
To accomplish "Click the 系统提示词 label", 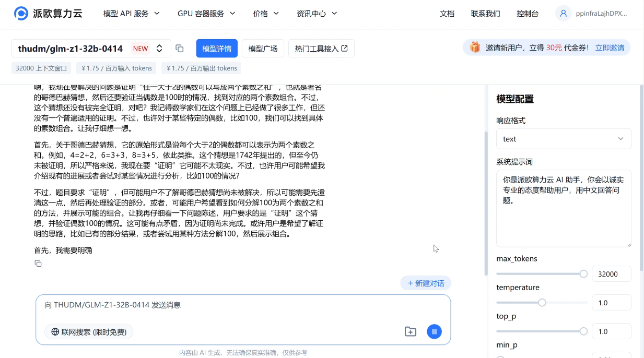I will [x=514, y=162].
